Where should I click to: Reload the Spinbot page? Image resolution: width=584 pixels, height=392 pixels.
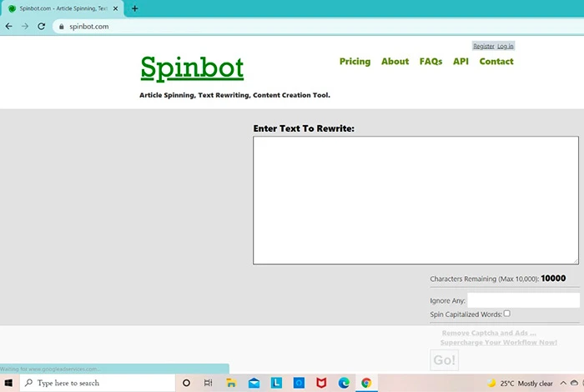(42, 27)
